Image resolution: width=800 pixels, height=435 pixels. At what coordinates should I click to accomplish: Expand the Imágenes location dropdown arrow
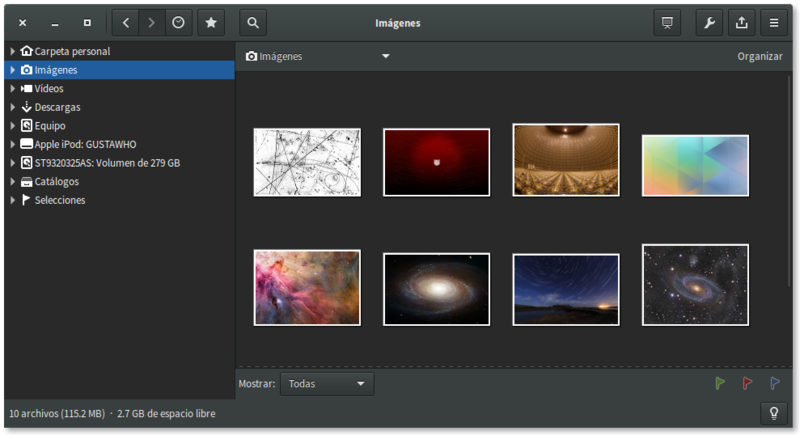385,57
